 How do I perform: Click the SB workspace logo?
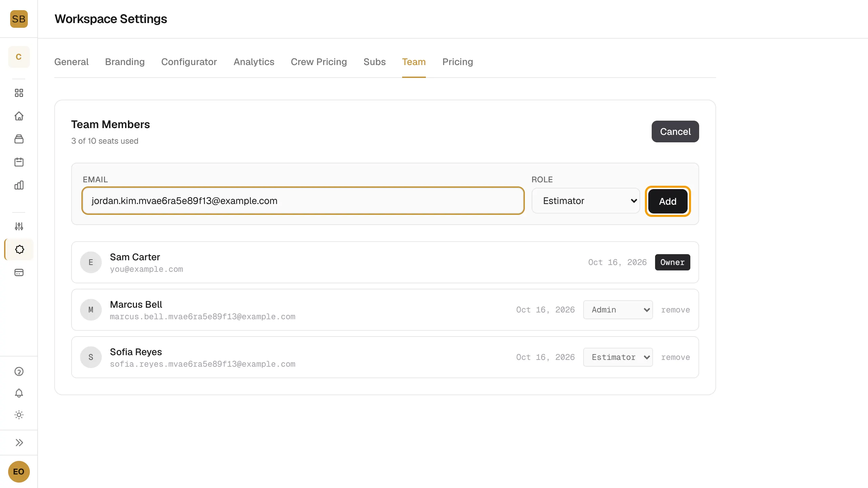pyautogui.click(x=19, y=19)
